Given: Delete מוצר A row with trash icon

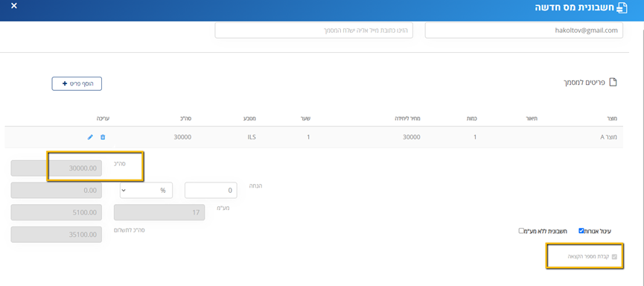Looking at the screenshot, I should 103,137.
